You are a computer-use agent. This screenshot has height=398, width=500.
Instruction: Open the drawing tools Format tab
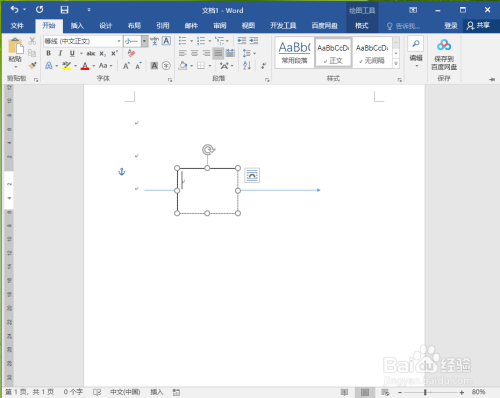(x=362, y=25)
